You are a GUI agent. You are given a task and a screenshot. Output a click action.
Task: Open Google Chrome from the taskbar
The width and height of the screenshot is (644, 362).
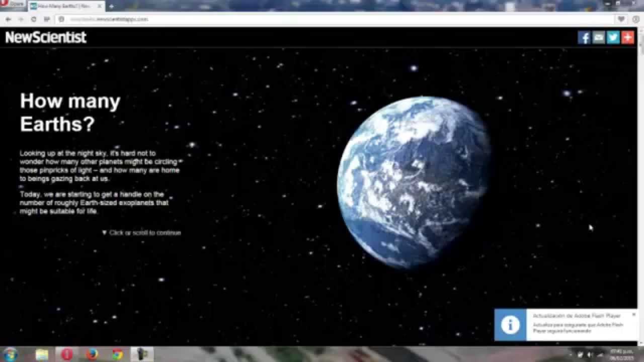click(x=117, y=354)
